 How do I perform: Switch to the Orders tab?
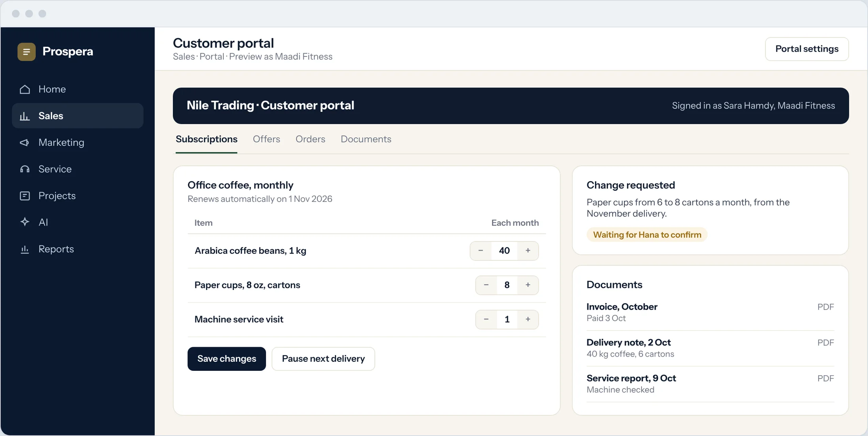pos(311,139)
